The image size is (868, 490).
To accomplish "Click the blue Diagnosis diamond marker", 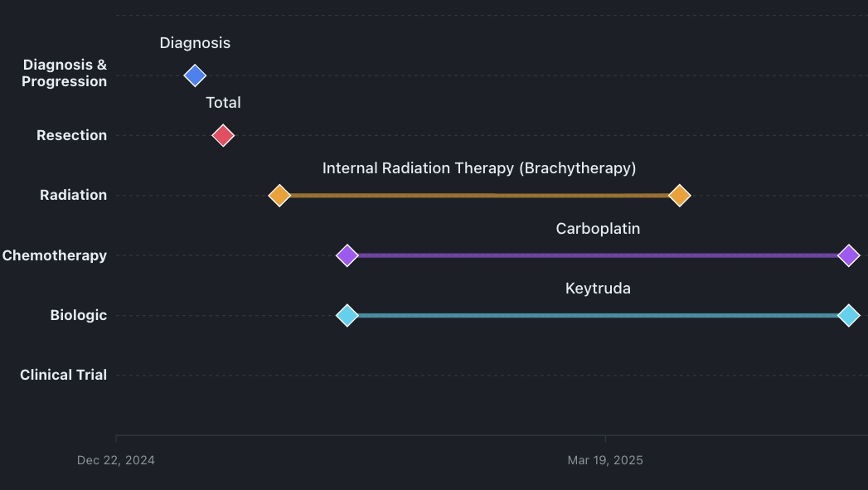I will 194,75.
